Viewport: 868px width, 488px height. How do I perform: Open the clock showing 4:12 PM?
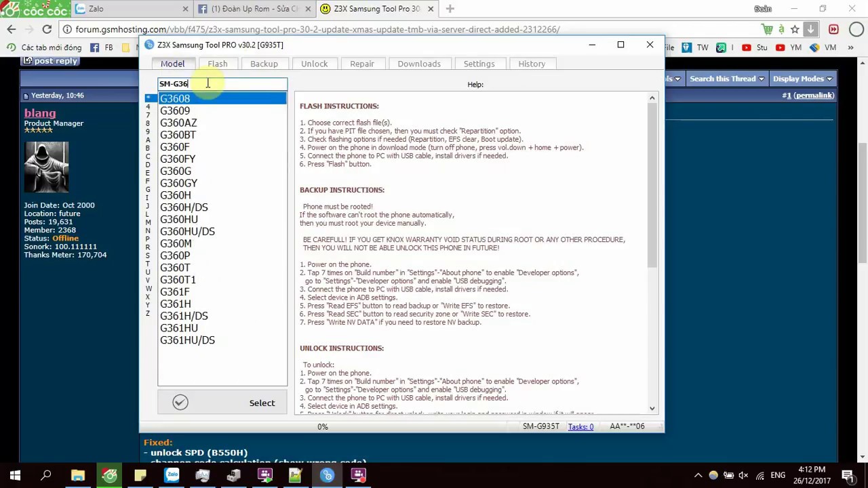(x=812, y=475)
